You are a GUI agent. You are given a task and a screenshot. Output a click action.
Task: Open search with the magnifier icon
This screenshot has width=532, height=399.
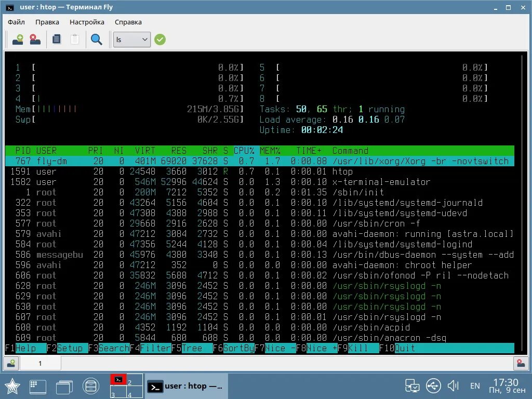point(96,39)
